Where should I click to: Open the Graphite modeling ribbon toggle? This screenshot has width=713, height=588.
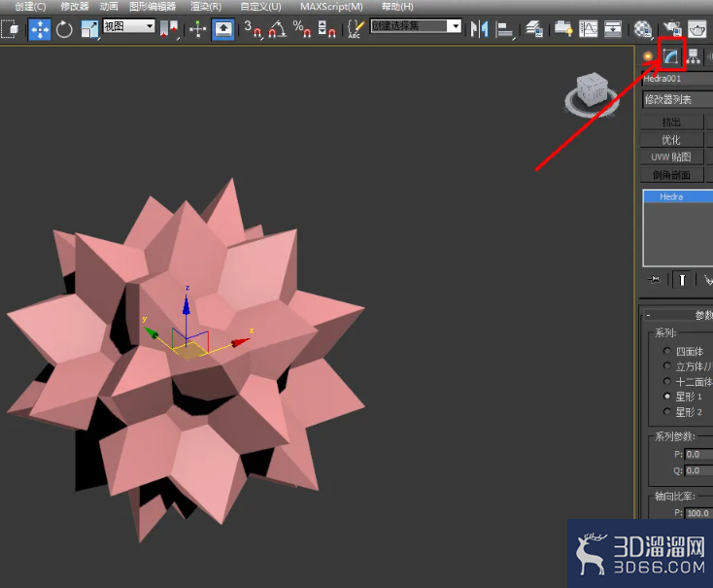563,29
